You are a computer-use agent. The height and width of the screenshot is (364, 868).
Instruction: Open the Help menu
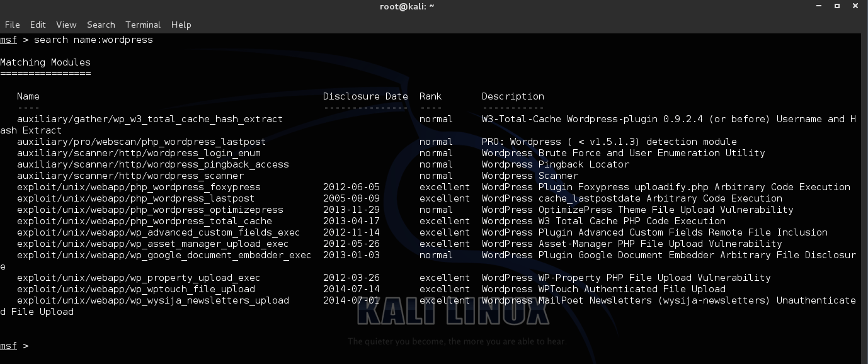[181, 25]
